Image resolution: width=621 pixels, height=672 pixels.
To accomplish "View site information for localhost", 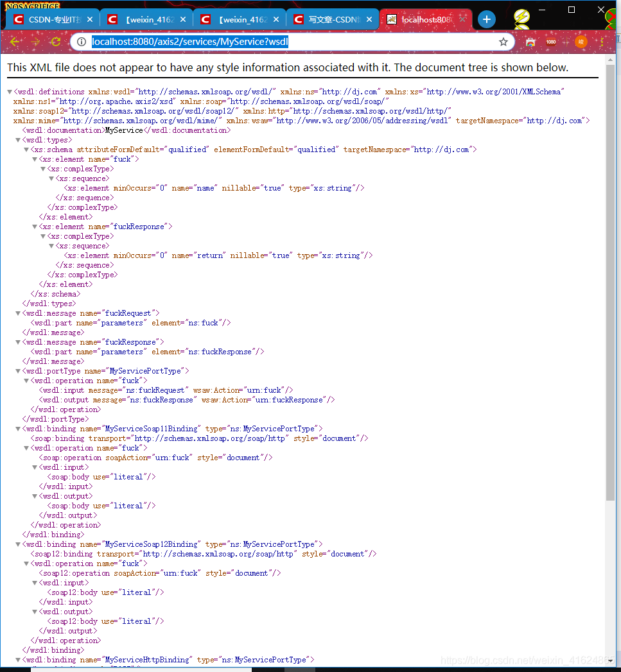I will coord(81,42).
